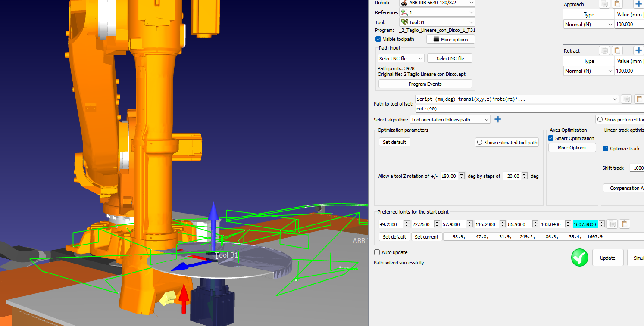This screenshot has width=644, height=326.
Task: Click the copy icon in the Approach section
Action: 605,4
